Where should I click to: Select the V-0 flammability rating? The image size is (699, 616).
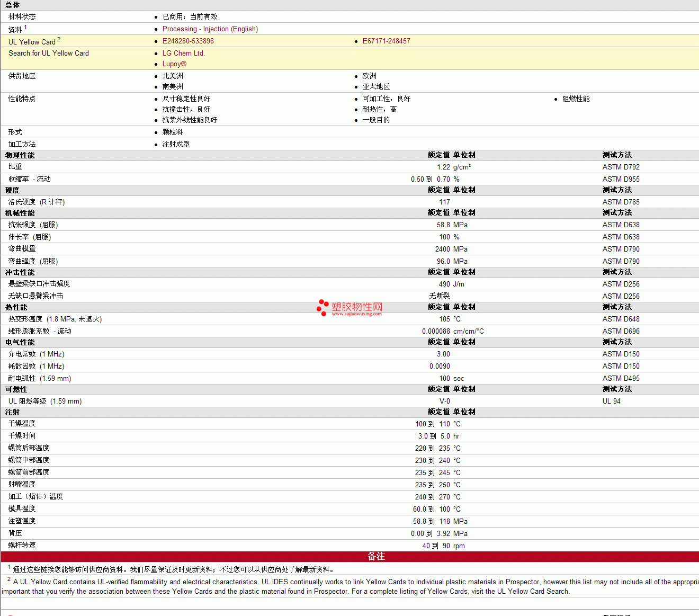445,401
